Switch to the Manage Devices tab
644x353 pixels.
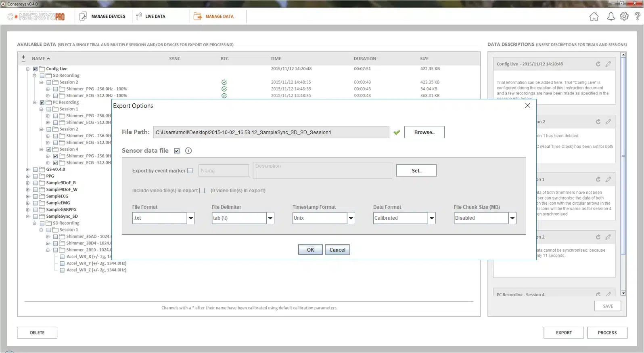[x=102, y=17]
